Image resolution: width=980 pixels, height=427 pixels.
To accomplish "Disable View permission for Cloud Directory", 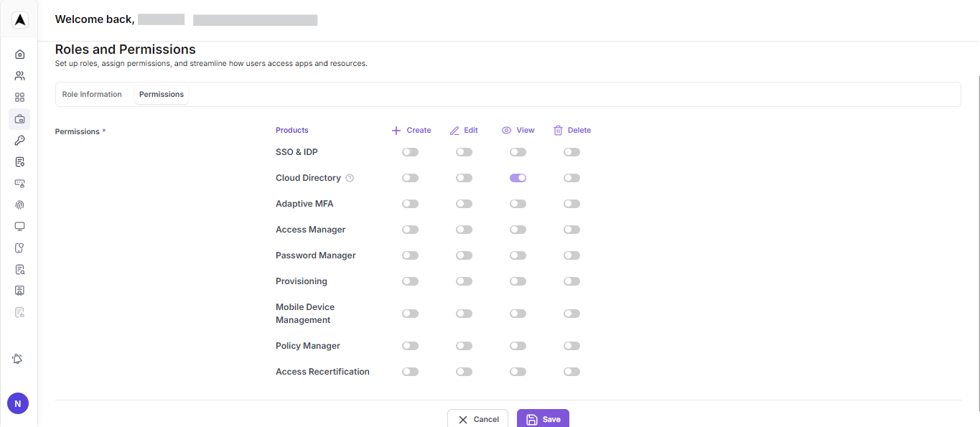I will [x=518, y=177].
